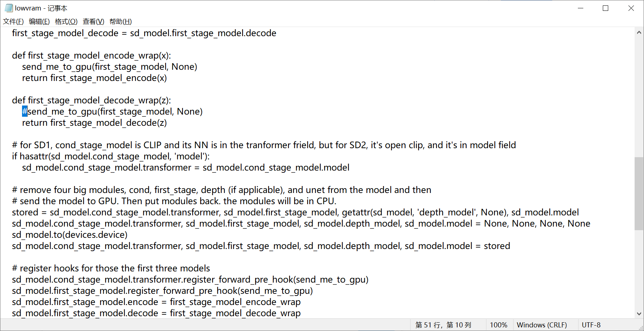The width and height of the screenshot is (644, 331).
Task: Close the lowvram Notepad window
Action: (631, 8)
